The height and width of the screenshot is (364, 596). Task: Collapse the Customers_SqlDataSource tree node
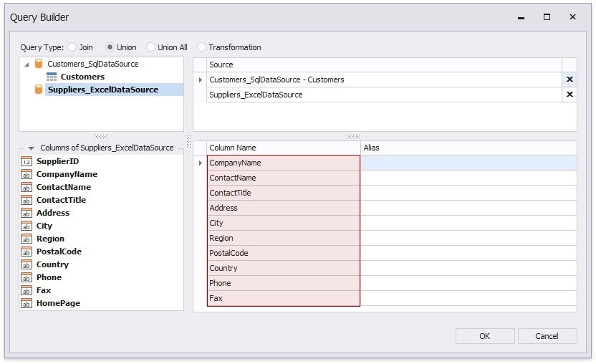[27, 64]
